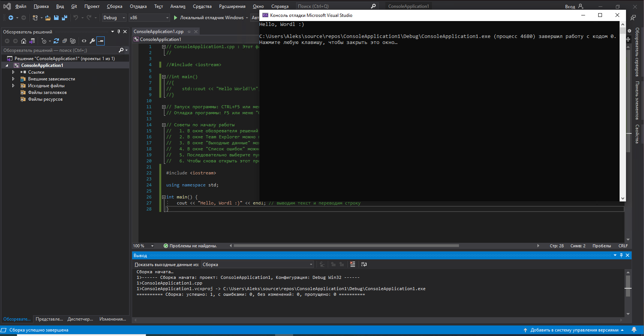The height and width of the screenshot is (336, 644).
Task: Close the ConsoleApplication1.cpp editor tab
Action: coord(196,32)
